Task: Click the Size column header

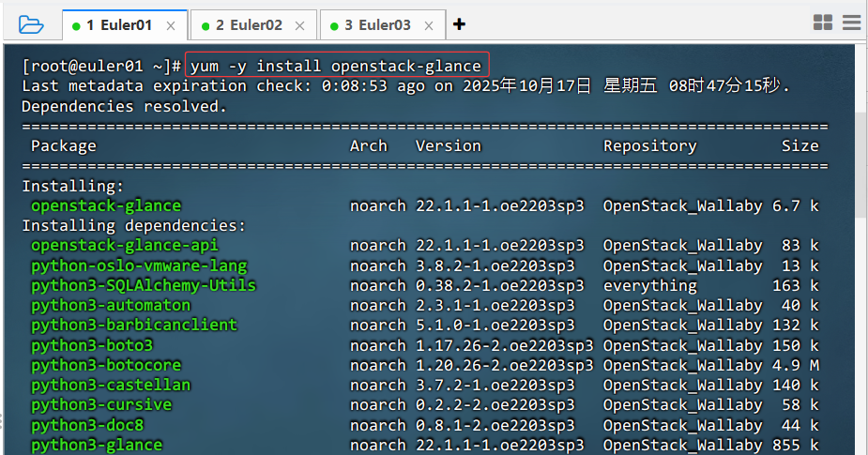Action: point(799,146)
